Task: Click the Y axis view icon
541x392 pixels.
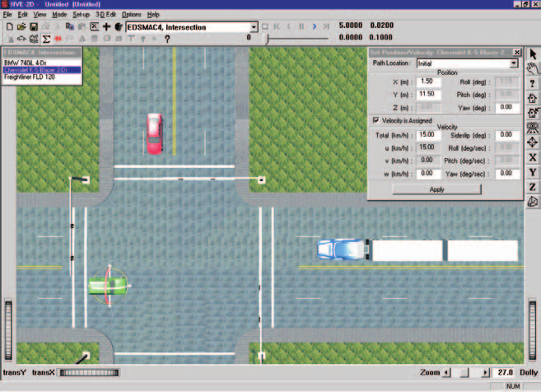Action: point(533,172)
